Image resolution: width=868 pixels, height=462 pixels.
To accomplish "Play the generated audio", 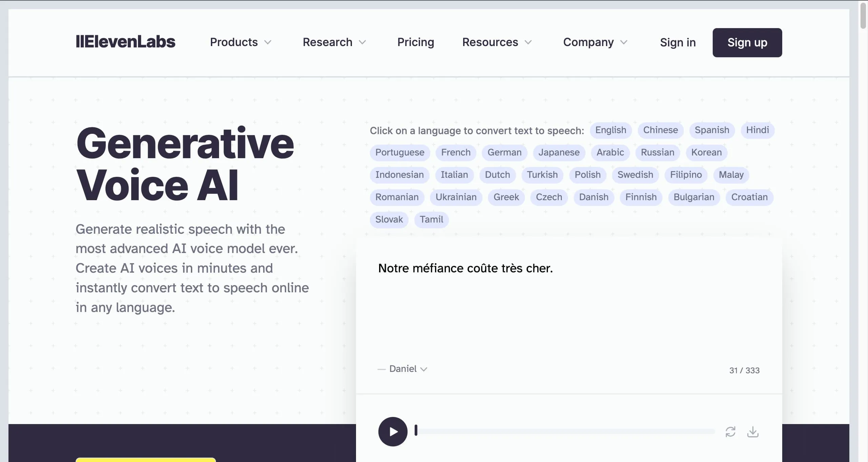I will (392, 432).
